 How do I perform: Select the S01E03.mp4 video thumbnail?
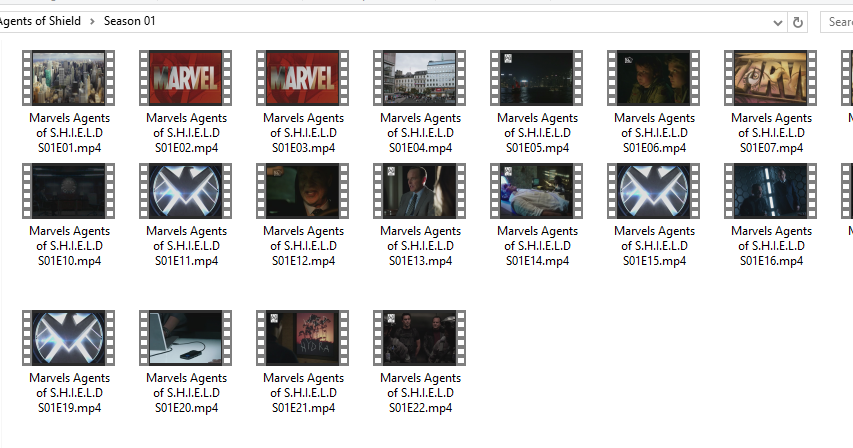pyautogui.click(x=302, y=78)
